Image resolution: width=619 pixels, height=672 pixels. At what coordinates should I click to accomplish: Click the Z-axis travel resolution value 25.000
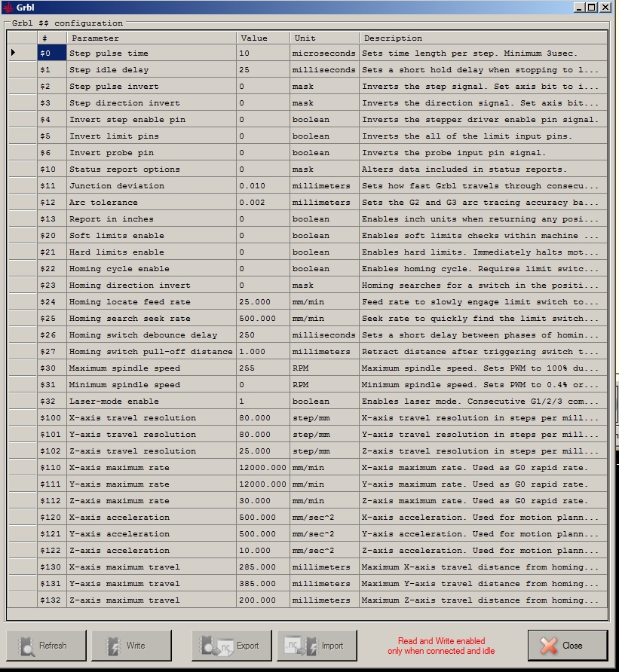pyautogui.click(x=263, y=451)
